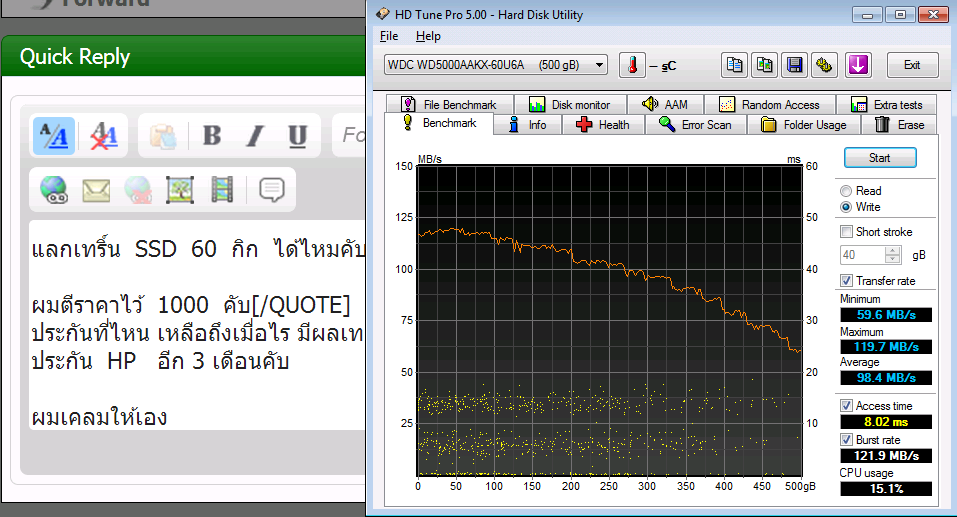Apply underline with the U icon
This screenshot has height=517, width=957.
tap(297, 136)
